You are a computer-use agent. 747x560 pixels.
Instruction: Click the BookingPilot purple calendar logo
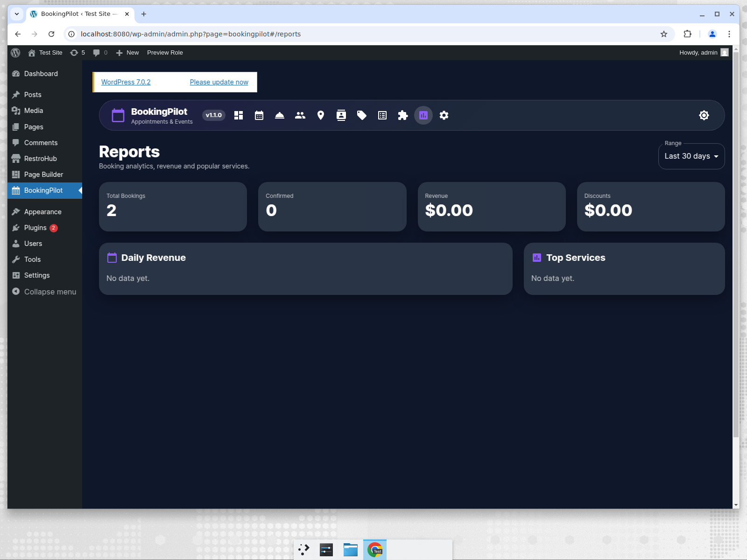[x=118, y=115]
